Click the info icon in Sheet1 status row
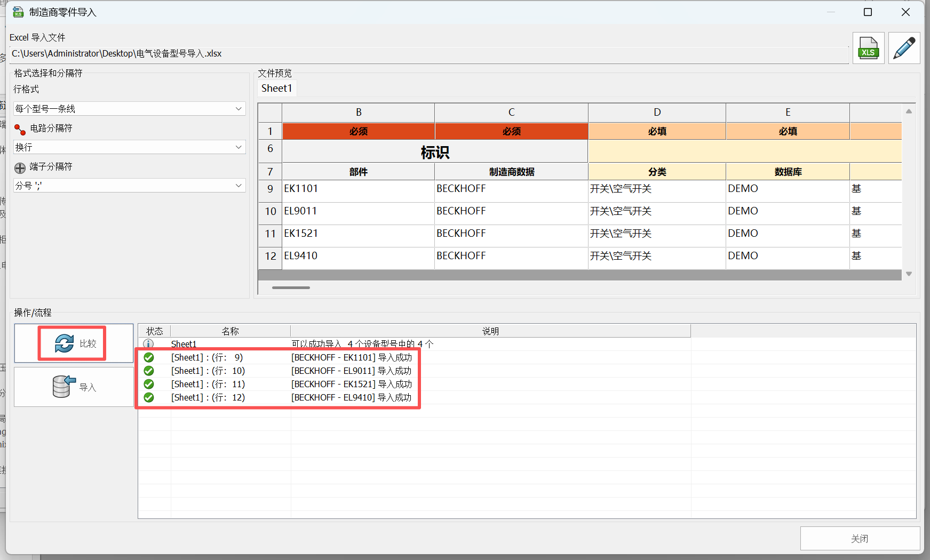Viewport: 930px width, 560px height. coord(148,344)
